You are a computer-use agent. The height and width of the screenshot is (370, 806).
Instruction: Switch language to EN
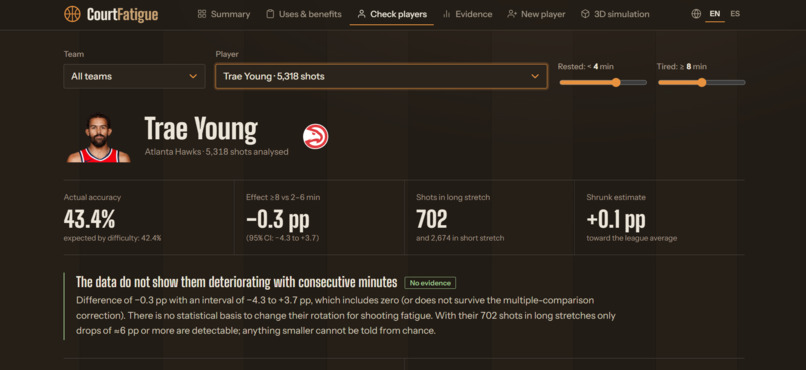[x=715, y=14]
